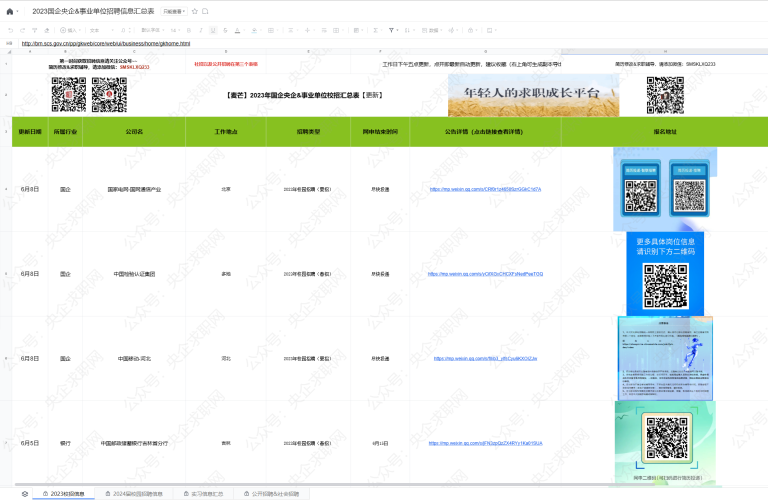Open the 公开招聘&社会招聘 sheet tab
This screenshot has height=500, width=768.
tap(272, 493)
